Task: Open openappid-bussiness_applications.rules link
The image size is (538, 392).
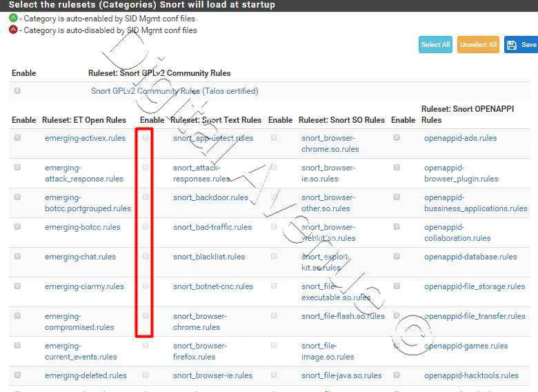Action: (x=475, y=203)
